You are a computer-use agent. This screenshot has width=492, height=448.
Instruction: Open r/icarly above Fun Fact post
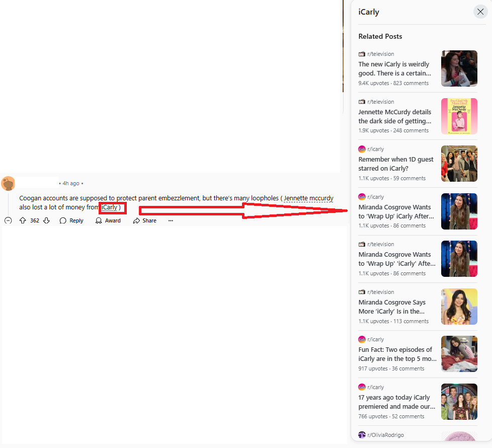coord(376,339)
